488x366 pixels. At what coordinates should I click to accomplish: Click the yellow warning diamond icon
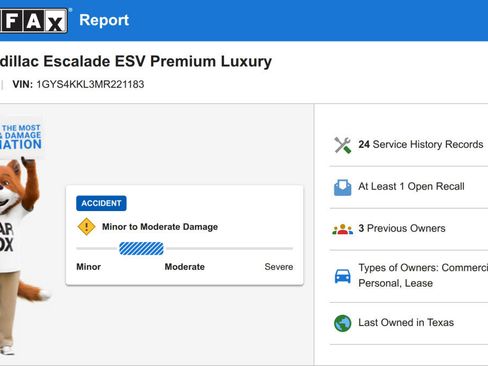[x=86, y=227]
